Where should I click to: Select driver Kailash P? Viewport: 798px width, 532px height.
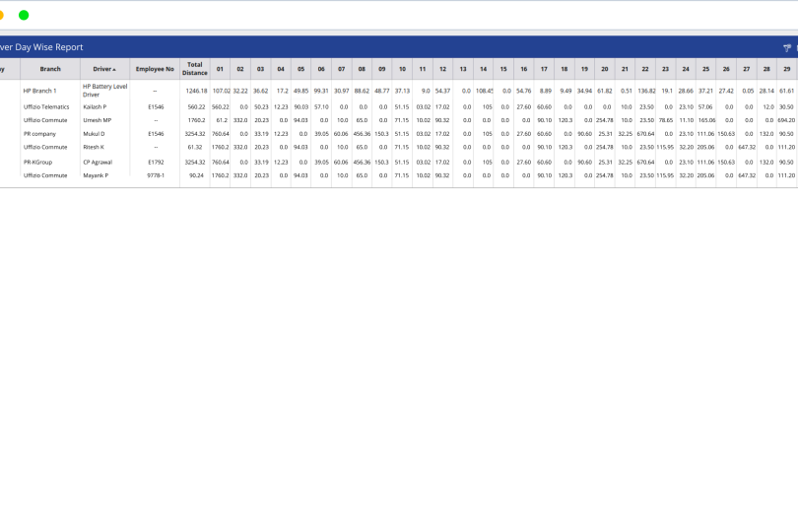(96, 106)
